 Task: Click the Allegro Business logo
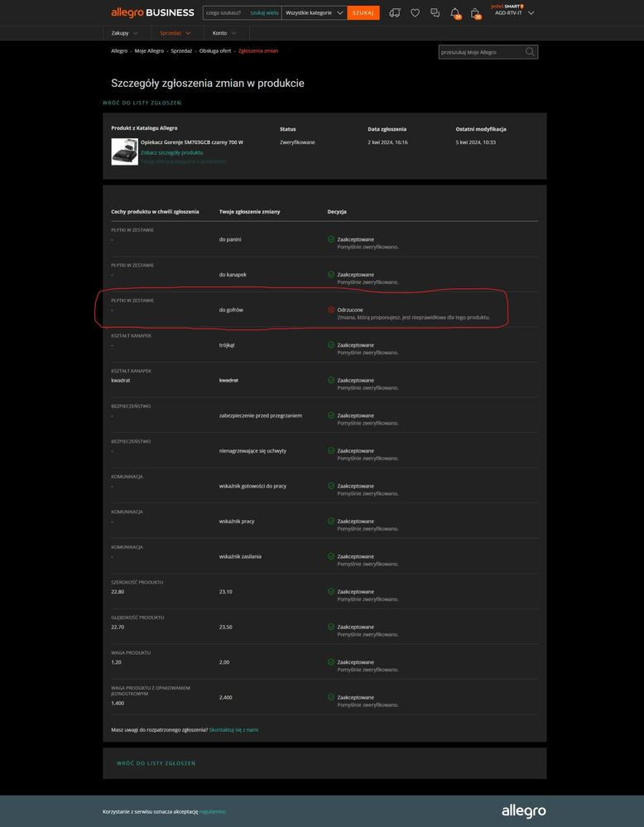coord(152,12)
